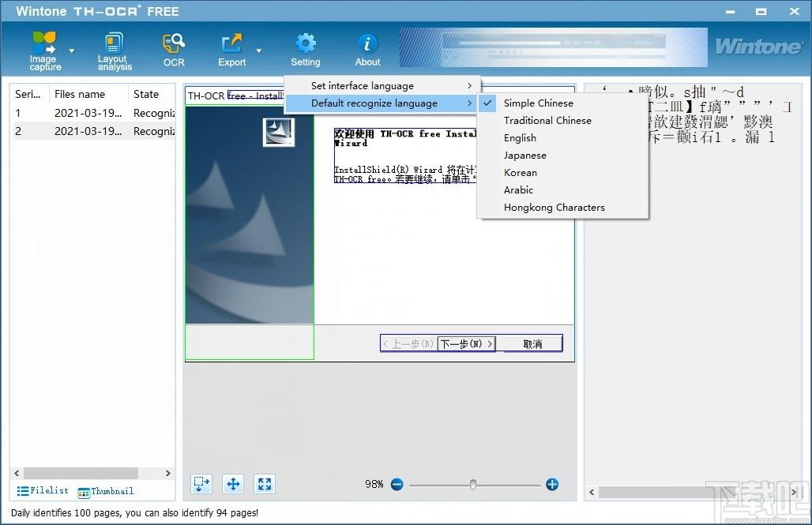
Task: Open the About info icon
Action: point(367,51)
